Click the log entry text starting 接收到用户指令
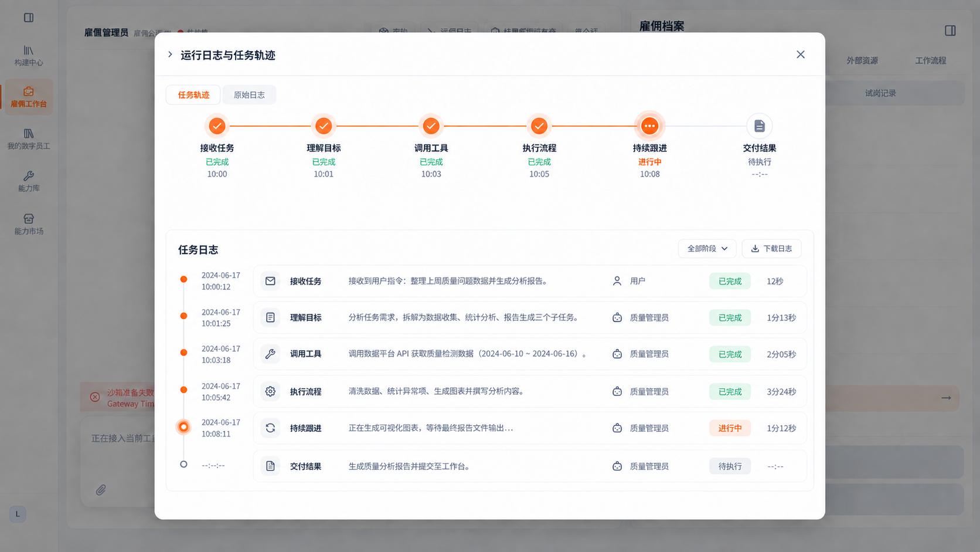The height and width of the screenshot is (552, 980). (x=450, y=281)
